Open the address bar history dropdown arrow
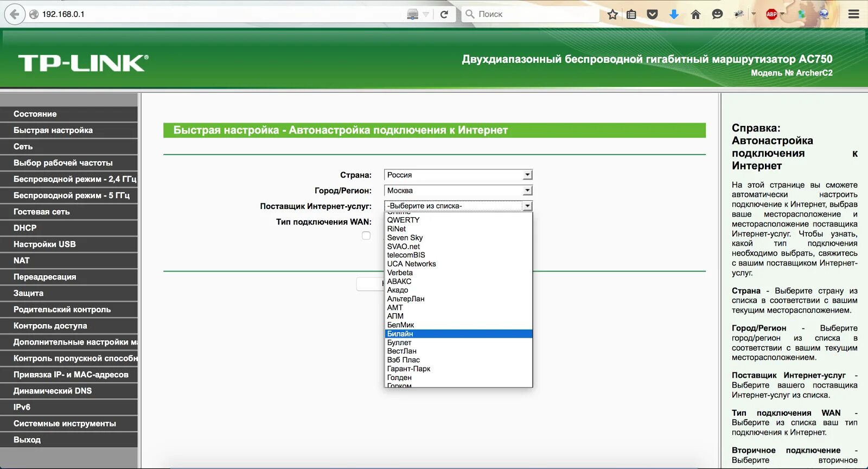Viewport: 868px width, 469px height. [x=426, y=15]
